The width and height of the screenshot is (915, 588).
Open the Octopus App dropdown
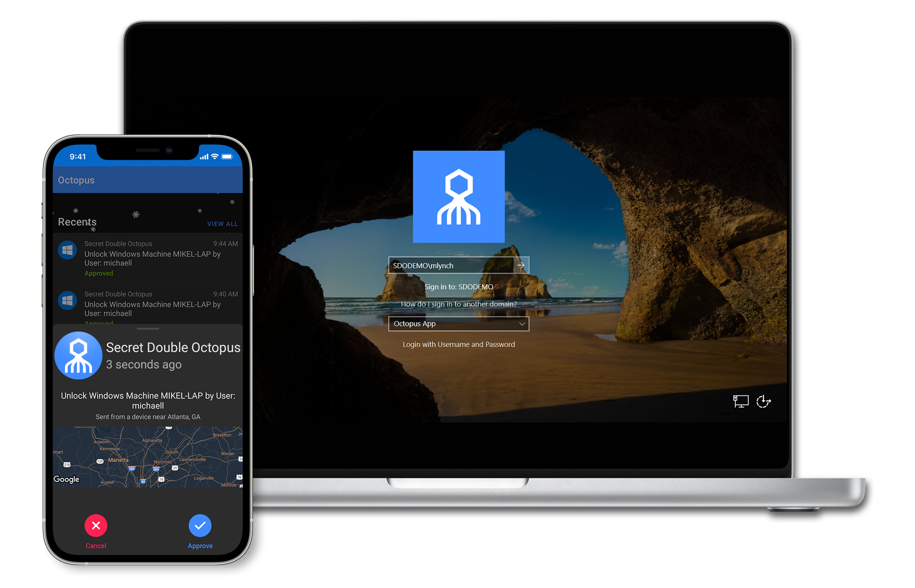(x=459, y=324)
